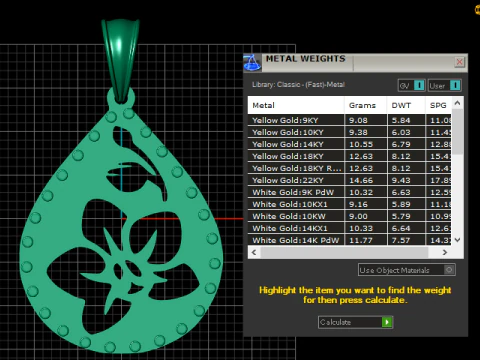The image size is (480, 360).
Task: Select the White Gold:9K PdW row
Action: 349,192
